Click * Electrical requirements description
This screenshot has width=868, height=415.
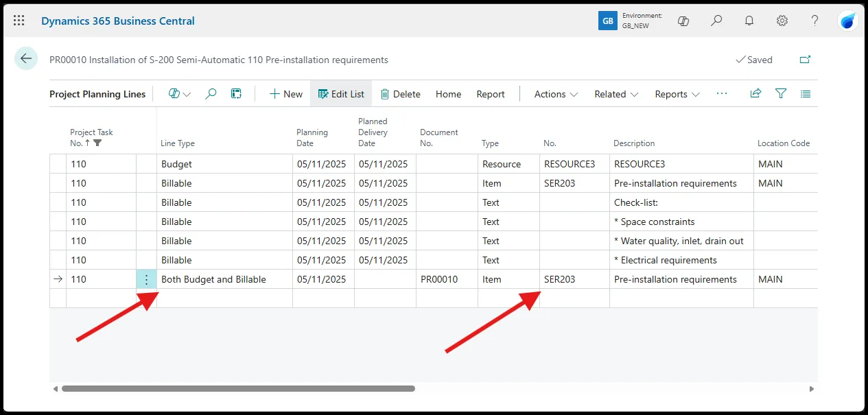(682, 260)
